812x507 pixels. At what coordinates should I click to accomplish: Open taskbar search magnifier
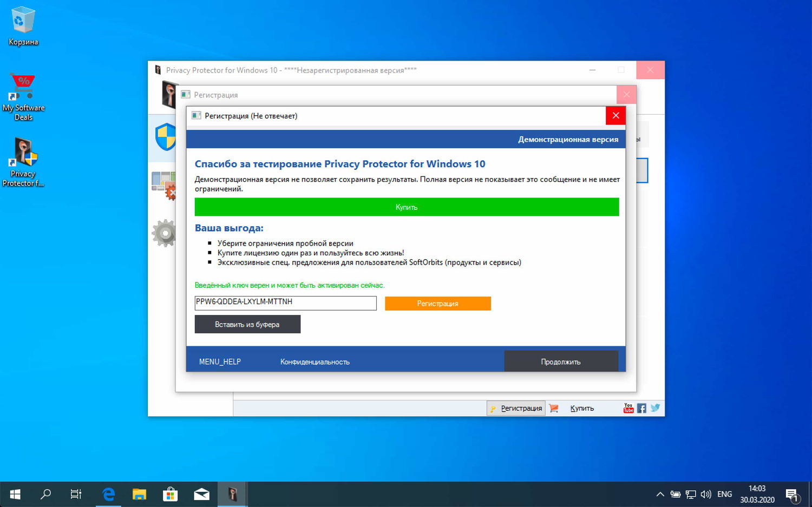pos(45,494)
